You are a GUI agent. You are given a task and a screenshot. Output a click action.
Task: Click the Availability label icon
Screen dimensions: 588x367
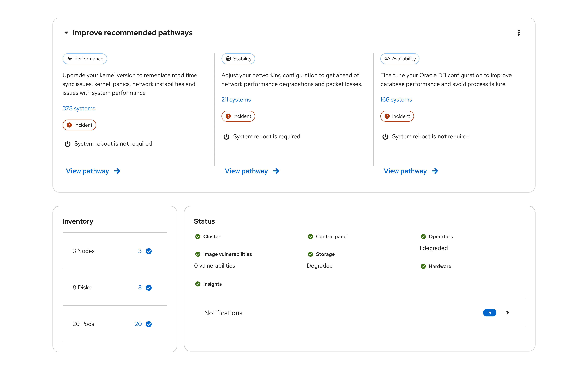tap(387, 59)
